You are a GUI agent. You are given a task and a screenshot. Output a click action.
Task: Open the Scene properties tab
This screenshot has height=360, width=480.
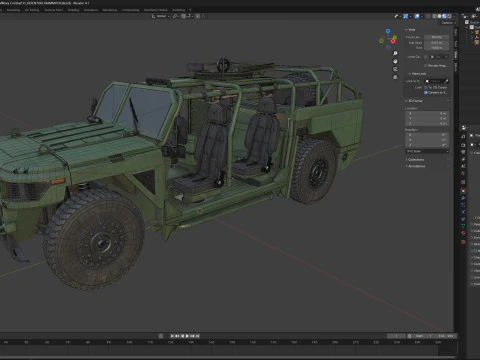[x=463, y=166]
